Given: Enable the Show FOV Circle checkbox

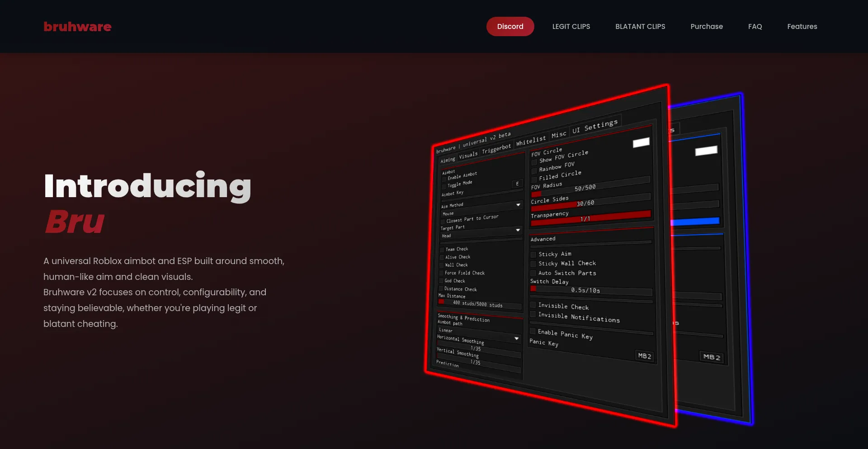Looking at the screenshot, I should [534, 162].
